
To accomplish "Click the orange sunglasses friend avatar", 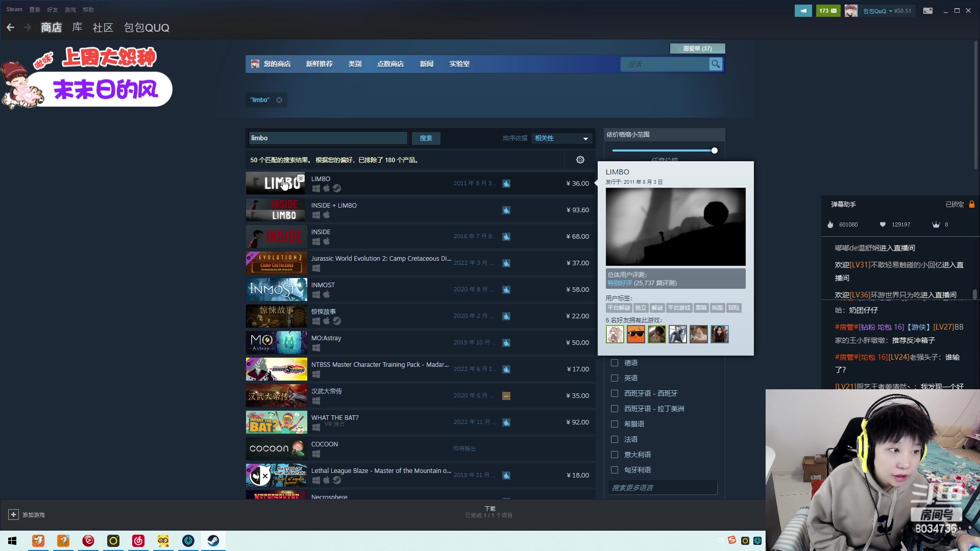I will [636, 335].
